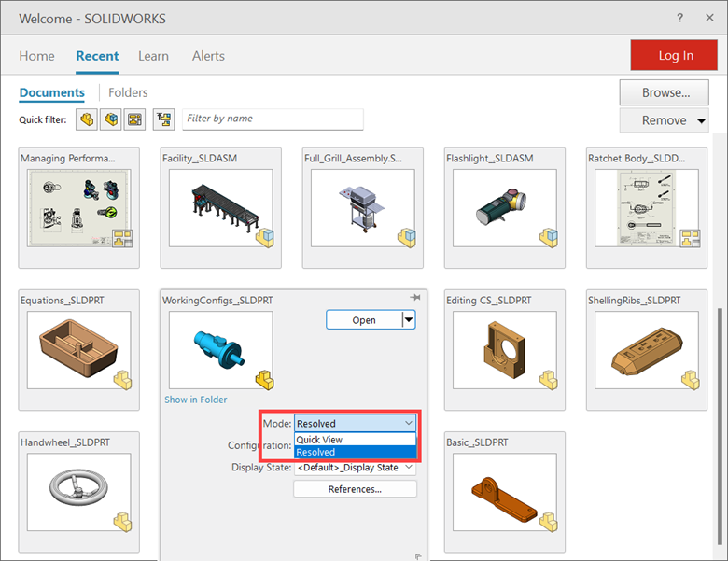Switch to the Recent tab
The image size is (728, 561).
tap(97, 56)
